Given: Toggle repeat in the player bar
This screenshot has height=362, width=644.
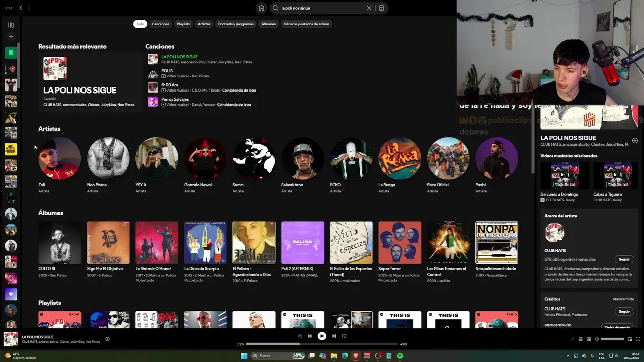Looking at the screenshot, I should (344, 336).
